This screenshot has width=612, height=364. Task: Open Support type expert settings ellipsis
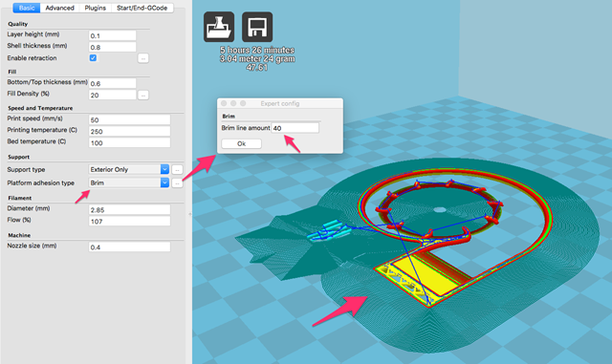pyautogui.click(x=177, y=170)
